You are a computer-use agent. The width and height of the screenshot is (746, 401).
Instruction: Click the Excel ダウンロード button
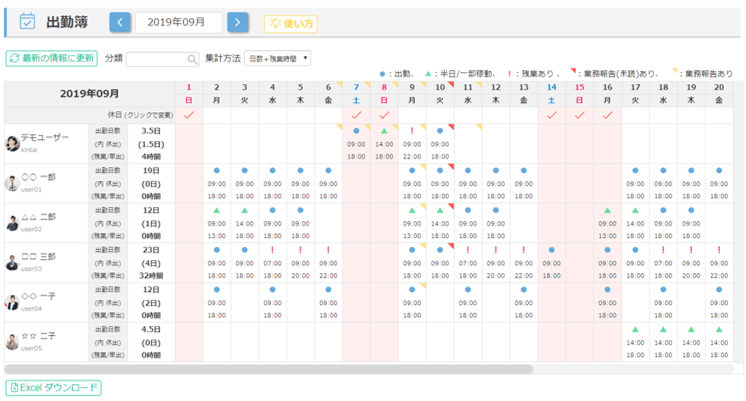point(54,387)
